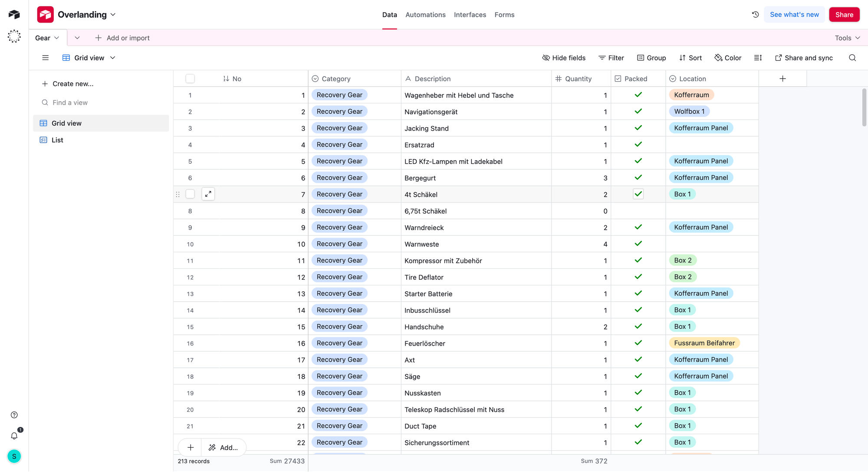Expand the Grid view name dropdown
Image resolution: width=868 pixels, height=472 pixels.
(x=113, y=57)
